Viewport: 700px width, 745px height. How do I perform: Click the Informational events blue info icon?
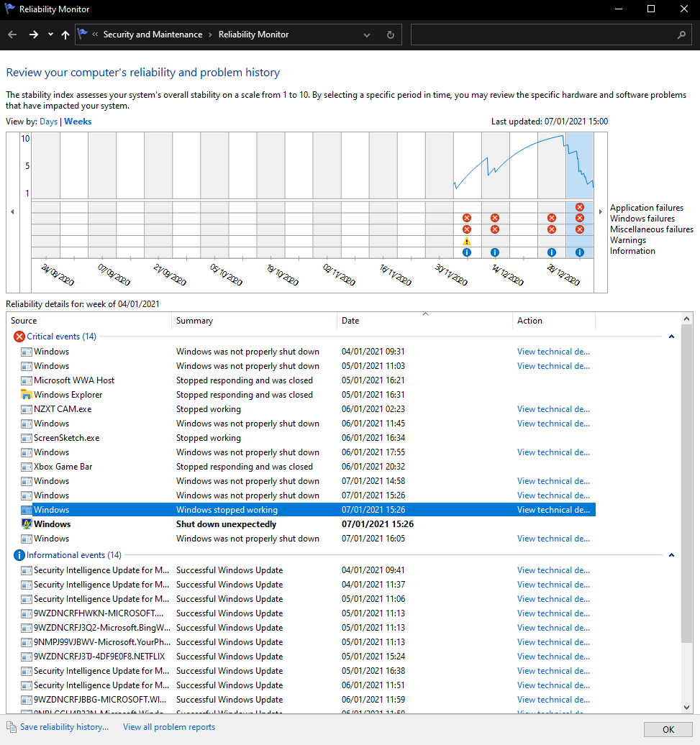pyautogui.click(x=19, y=555)
